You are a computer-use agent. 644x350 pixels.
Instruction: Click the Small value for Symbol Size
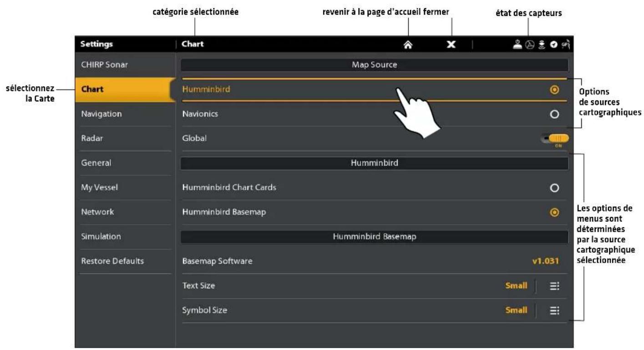(x=516, y=310)
